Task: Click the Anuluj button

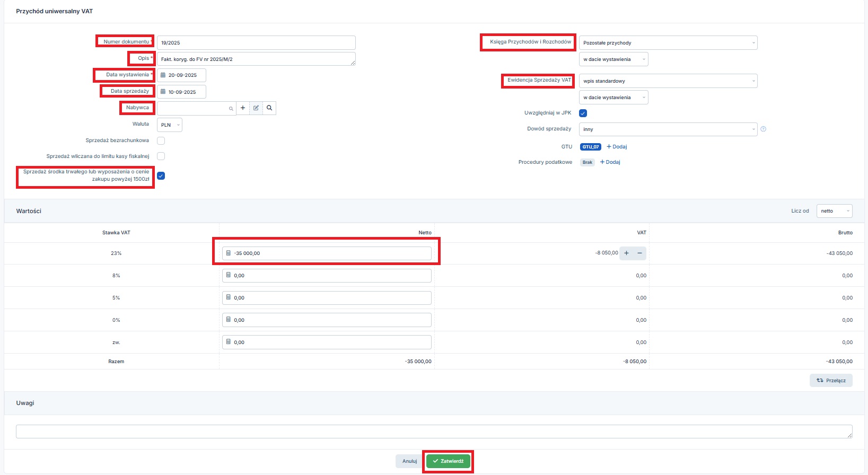Action: coord(409,461)
